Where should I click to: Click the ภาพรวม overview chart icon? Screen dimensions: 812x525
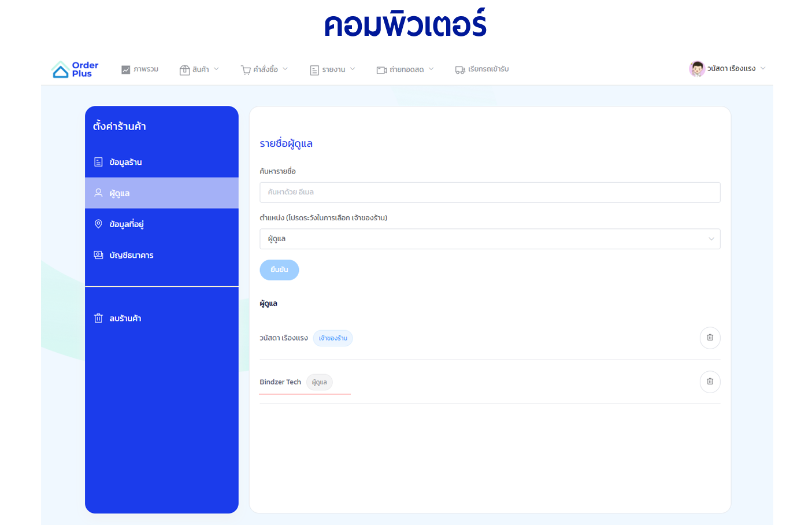click(x=125, y=69)
